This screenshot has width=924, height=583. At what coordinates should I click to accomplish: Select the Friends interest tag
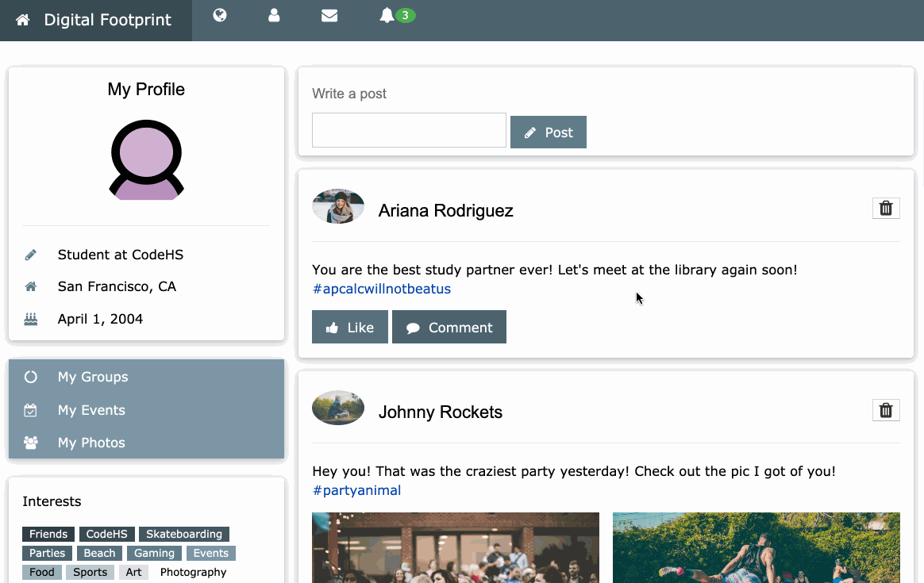click(x=48, y=534)
